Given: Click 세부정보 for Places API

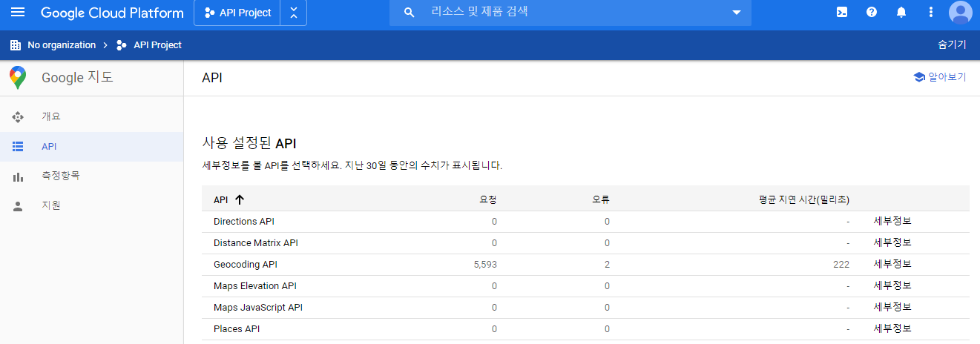Looking at the screenshot, I should coord(892,329).
